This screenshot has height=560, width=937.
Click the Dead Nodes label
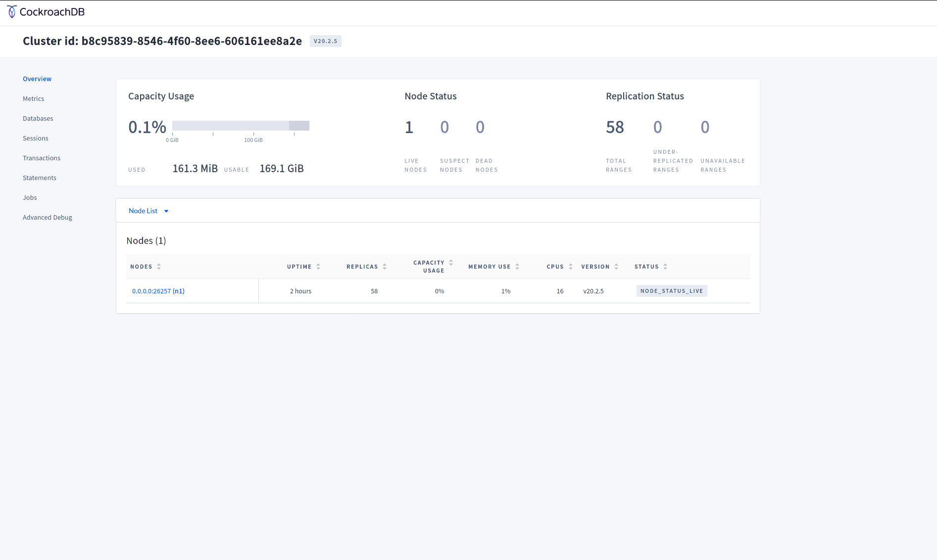(487, 165)
